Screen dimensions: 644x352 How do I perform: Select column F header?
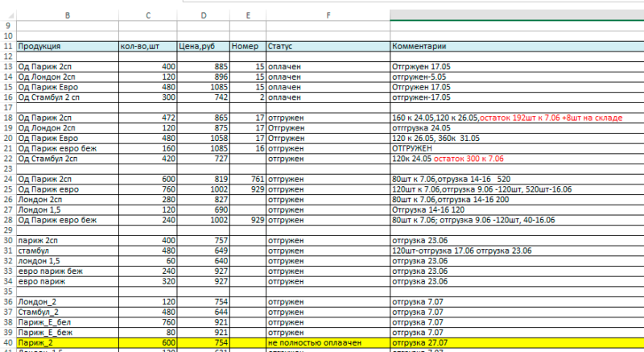pos(328,15)
